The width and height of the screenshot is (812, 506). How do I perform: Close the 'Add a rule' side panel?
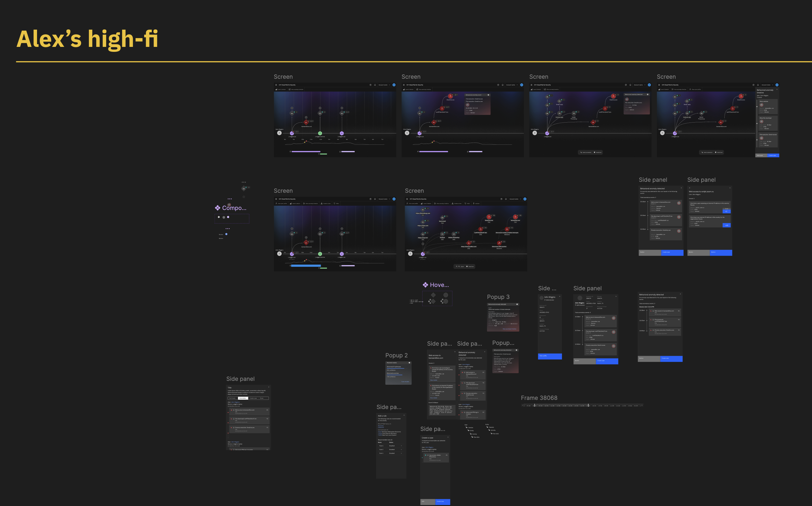click(404, 415)
